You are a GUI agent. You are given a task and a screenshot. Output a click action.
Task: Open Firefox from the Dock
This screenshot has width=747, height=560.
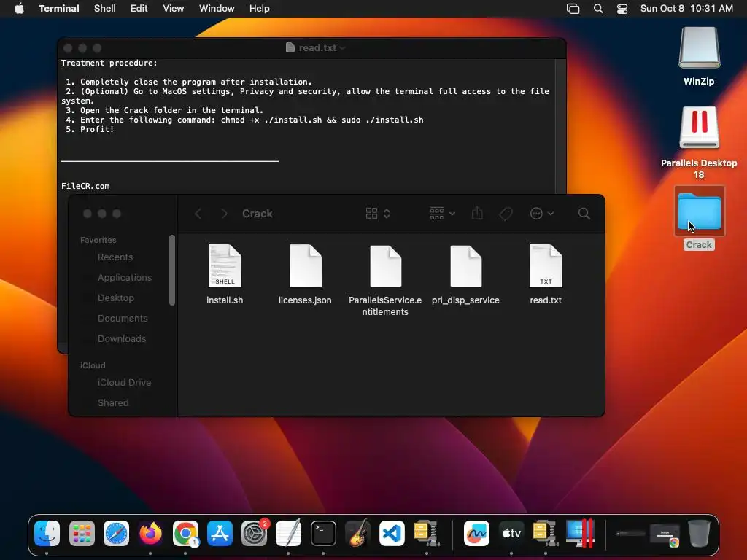[x=150, y=533]
